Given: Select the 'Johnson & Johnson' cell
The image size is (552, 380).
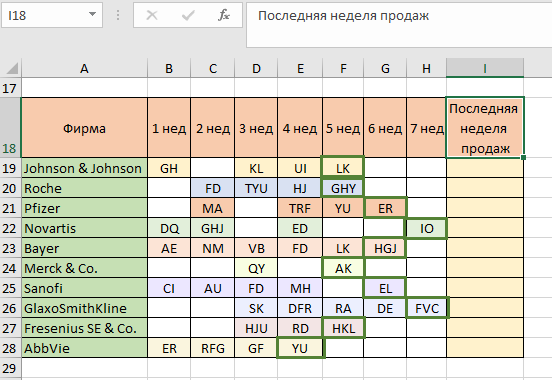Looking at the screenshot, I should coord(84,168).
